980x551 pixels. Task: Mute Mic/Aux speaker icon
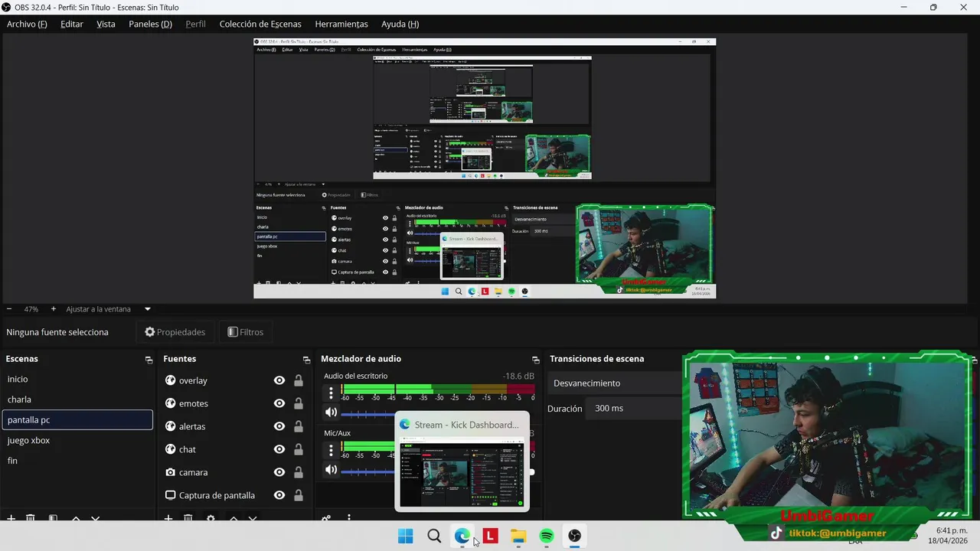point(331,470)
